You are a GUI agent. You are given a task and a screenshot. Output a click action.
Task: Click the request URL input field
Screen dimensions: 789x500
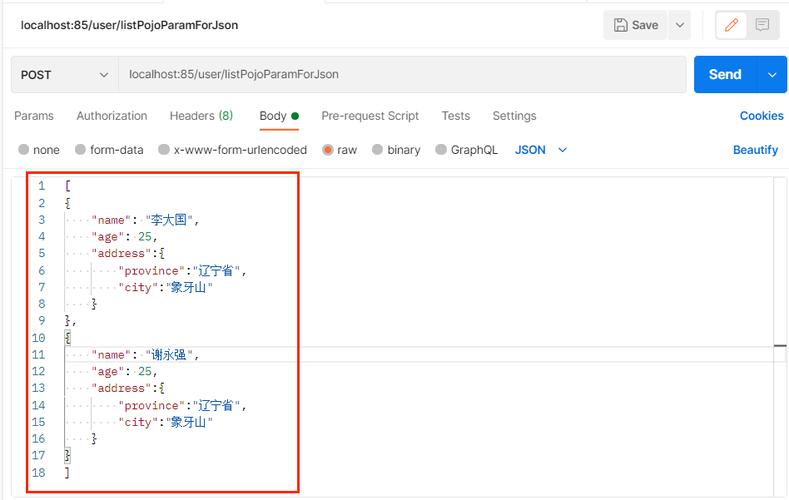402,75
